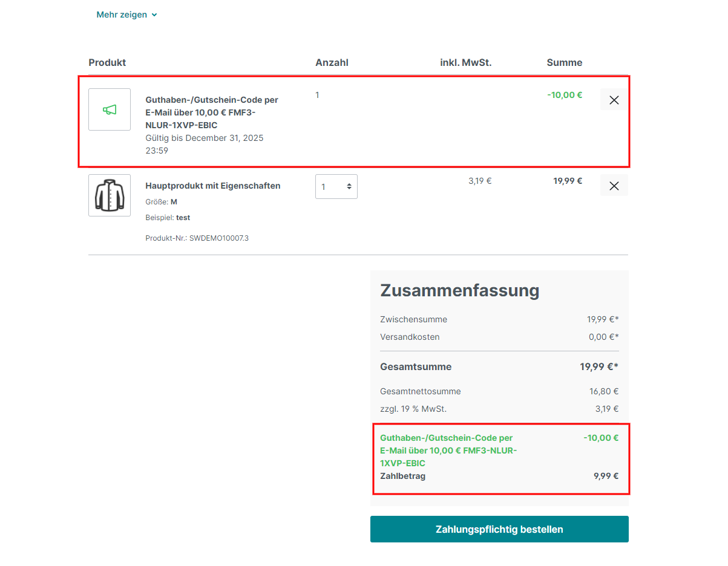The height and width of the screenshot is (566, 728).
Task: Click the Zahlbetrag amount 9,99 €
Action: tap(606, 476)
